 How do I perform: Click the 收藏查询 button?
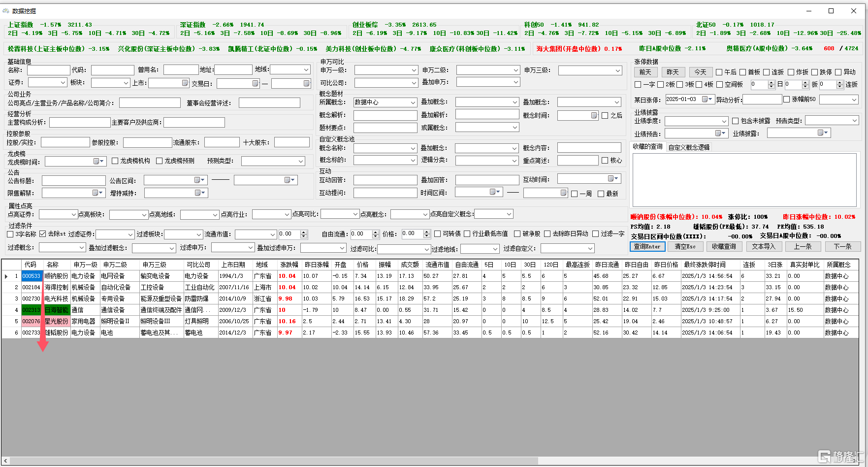pos(724,246)
